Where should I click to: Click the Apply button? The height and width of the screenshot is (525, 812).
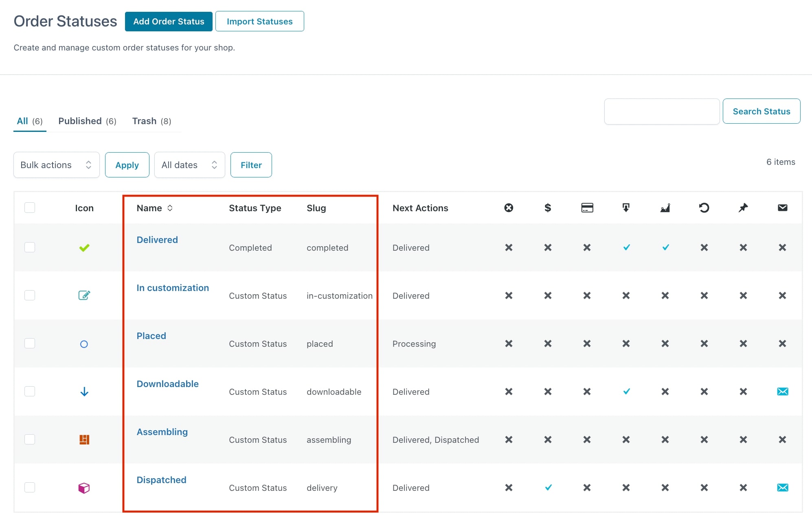click(127, 165)
